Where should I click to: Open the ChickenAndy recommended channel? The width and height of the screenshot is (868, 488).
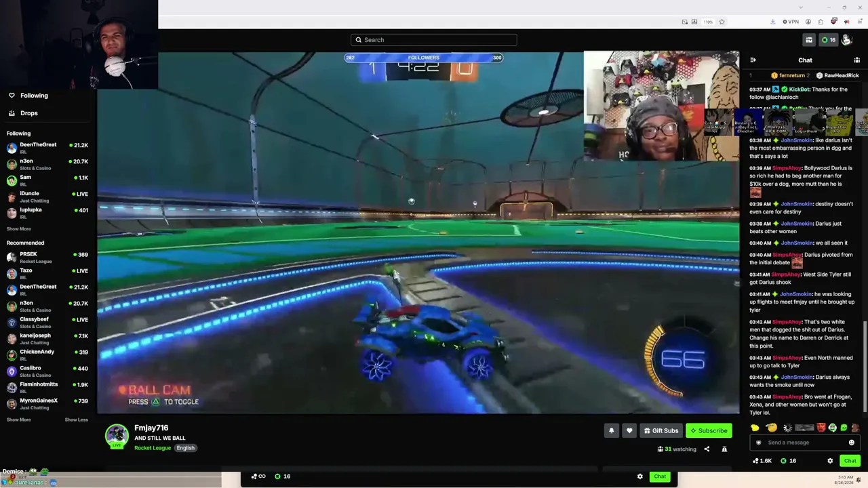47,354
